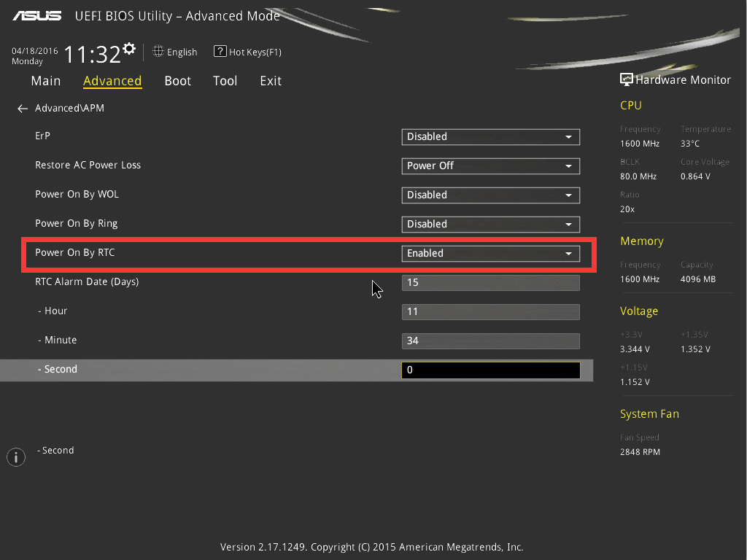Click the 1.352 V voltage reading
The width and height of the screenshot is (747, 560).
click(695, 349)
